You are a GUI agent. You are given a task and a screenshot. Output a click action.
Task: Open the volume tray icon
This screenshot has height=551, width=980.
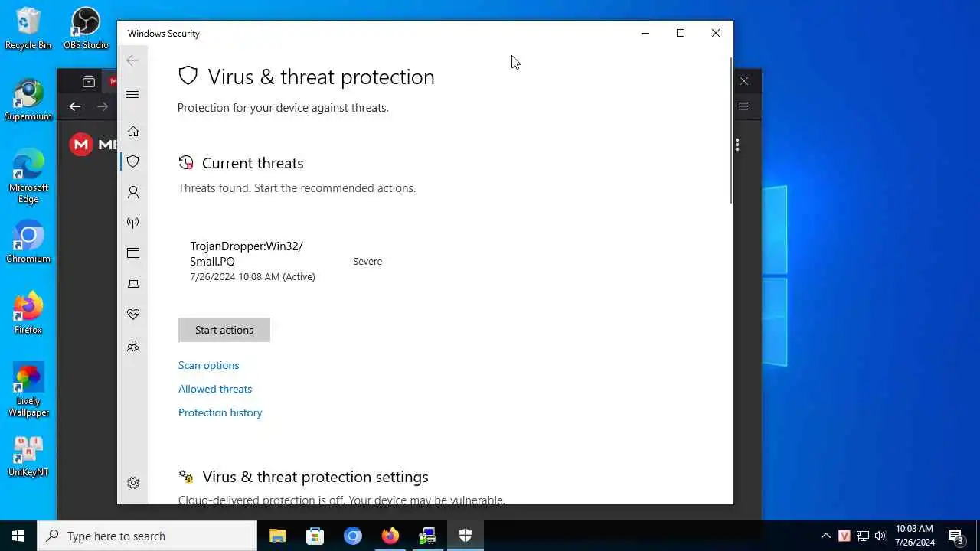coord(880,536)
